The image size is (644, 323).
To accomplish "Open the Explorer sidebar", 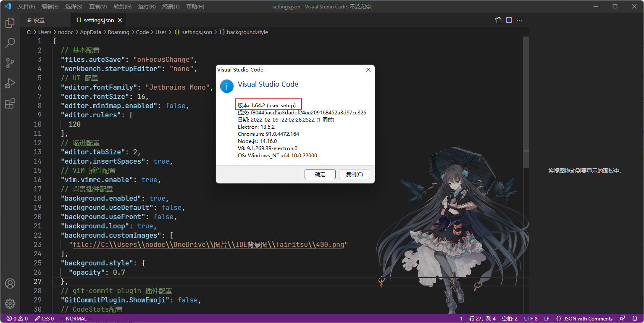I will point(10,23).
